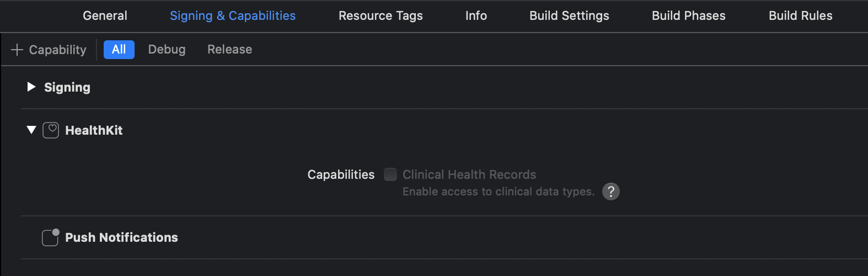Screen dimensions: 868x276
Task: Click the Signing section title
Action: 67,87
